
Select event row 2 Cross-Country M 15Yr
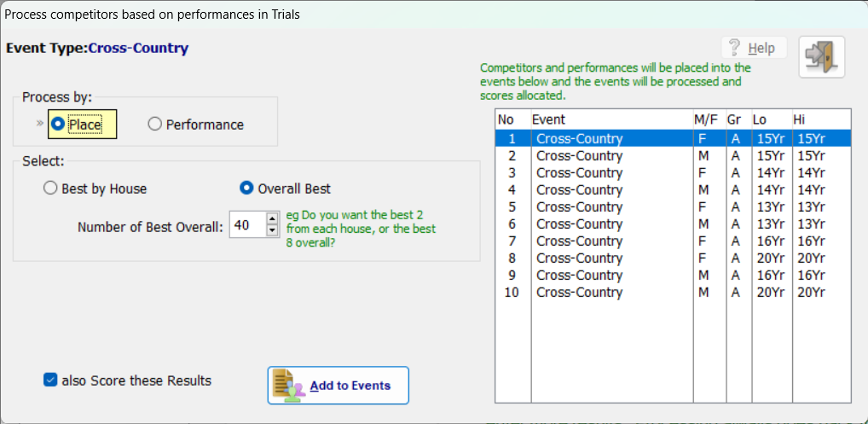pos(673,155)
